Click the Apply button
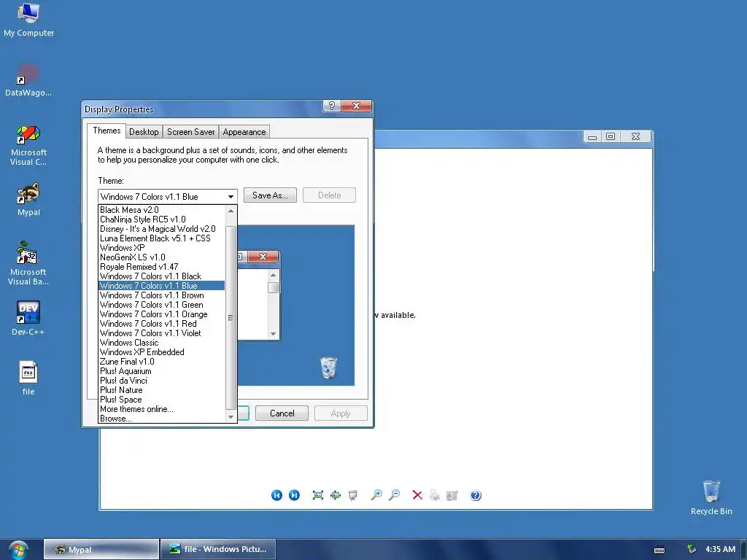 341,413
